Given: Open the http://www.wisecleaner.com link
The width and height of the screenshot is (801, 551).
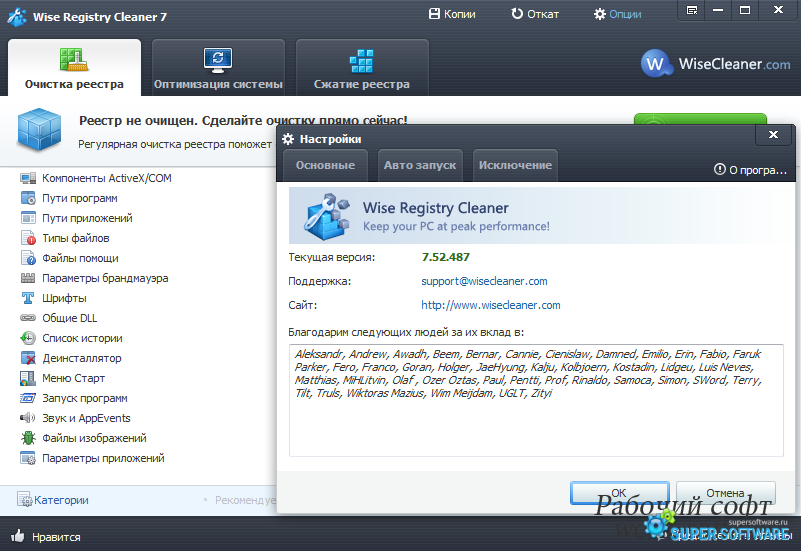Looking at the screenshot, I should [x=490, y=305].
